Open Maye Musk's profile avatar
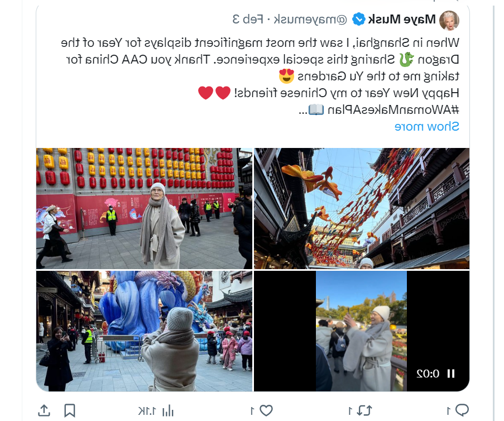Screen dimensions: 504x421 coord(449,21)
